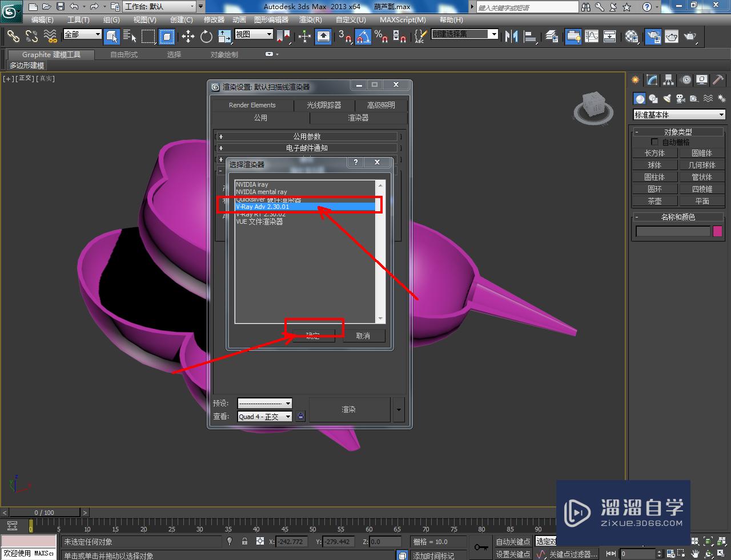Click the Render Production teapot icon
Viewport: 731px width, 560px height.
(x=690, y=37)
